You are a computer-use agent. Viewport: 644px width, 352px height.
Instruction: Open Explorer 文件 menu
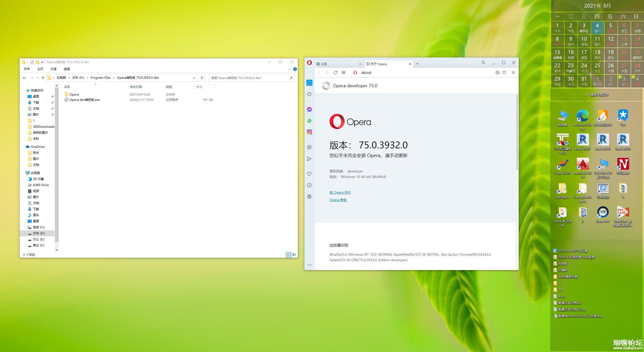click(27, 69)
